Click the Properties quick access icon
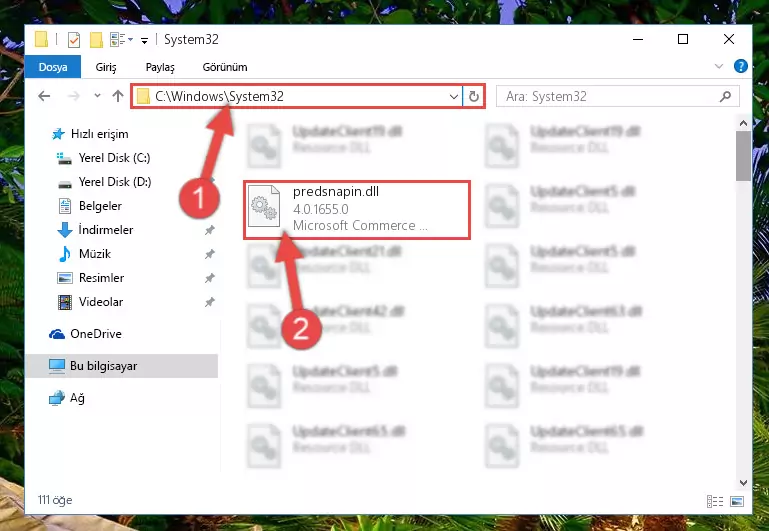Viewport: 769px width, 531px height. [x=74, y=39]
